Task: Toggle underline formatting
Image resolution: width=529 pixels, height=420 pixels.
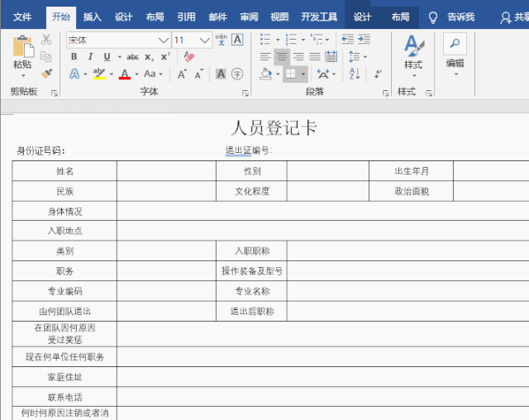Action: 107,57
